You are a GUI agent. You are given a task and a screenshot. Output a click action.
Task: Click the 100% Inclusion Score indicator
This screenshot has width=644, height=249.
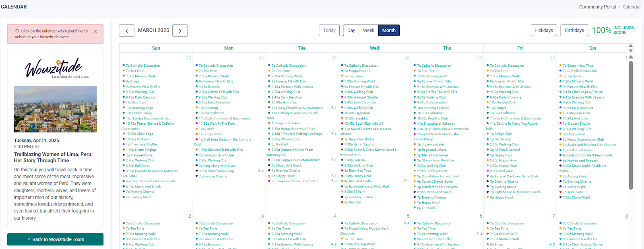click(613, 30)
